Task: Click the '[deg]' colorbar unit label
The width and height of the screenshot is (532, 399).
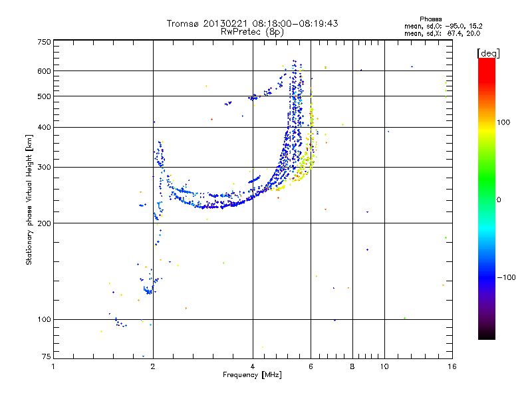Action: pyautogui.click(x=488, y=53)
